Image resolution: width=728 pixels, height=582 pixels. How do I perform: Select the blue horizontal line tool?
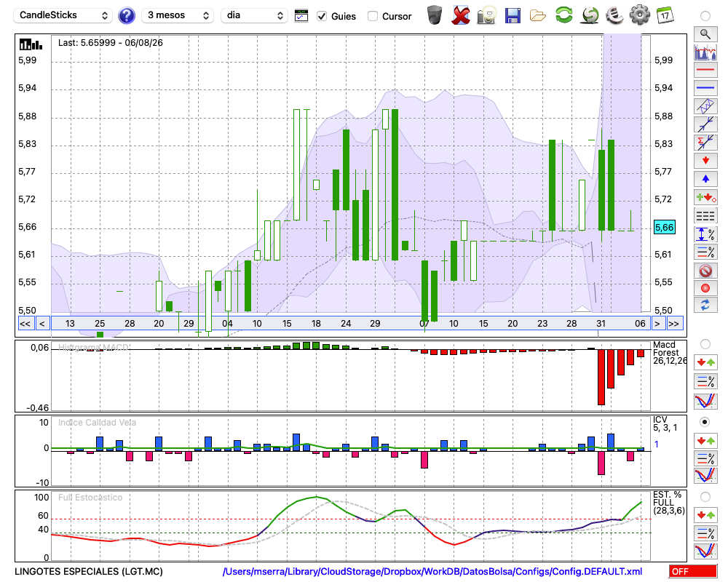tap(705, 88)
